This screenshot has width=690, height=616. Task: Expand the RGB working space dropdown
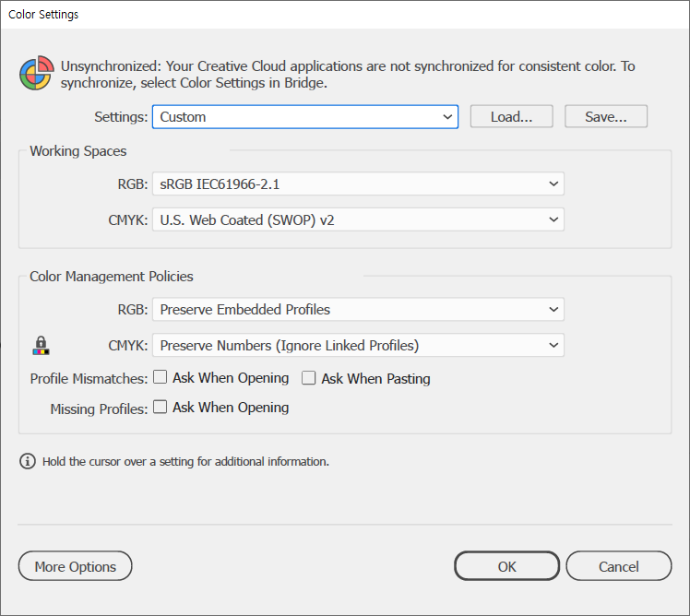pos(358,184)
